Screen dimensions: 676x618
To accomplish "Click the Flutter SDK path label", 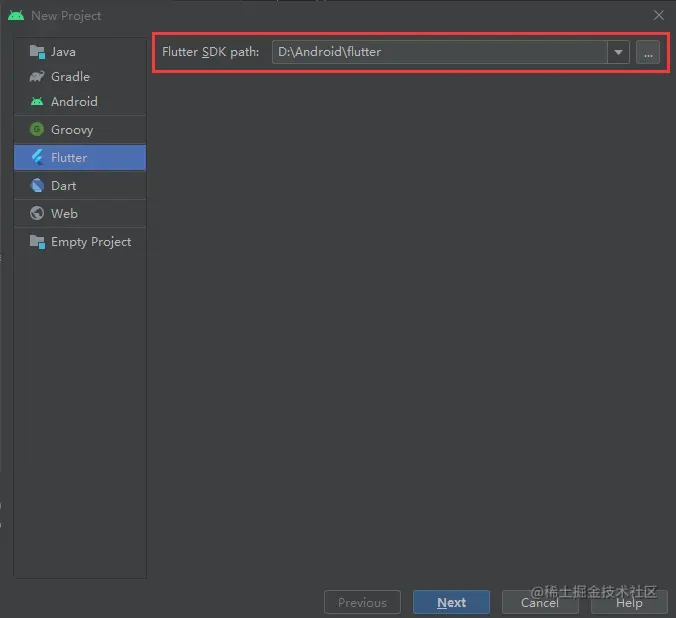I will pos(210,52).
